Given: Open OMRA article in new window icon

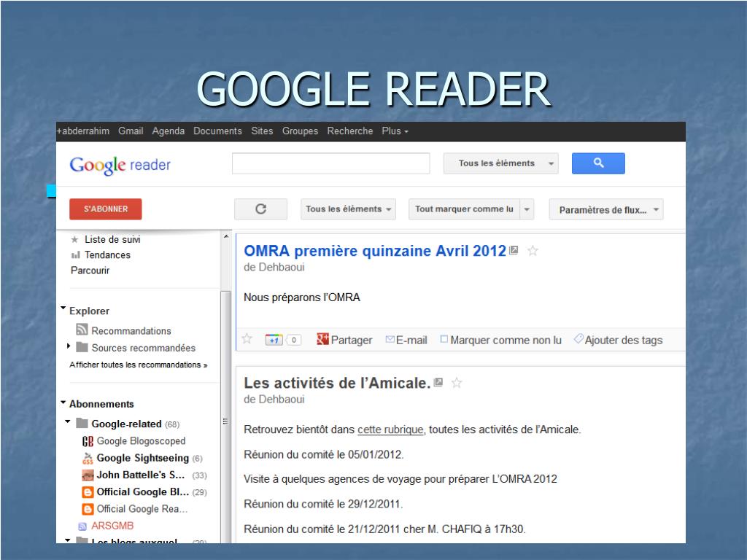Looking at the screenshot, I should click(x=514, y=250).
